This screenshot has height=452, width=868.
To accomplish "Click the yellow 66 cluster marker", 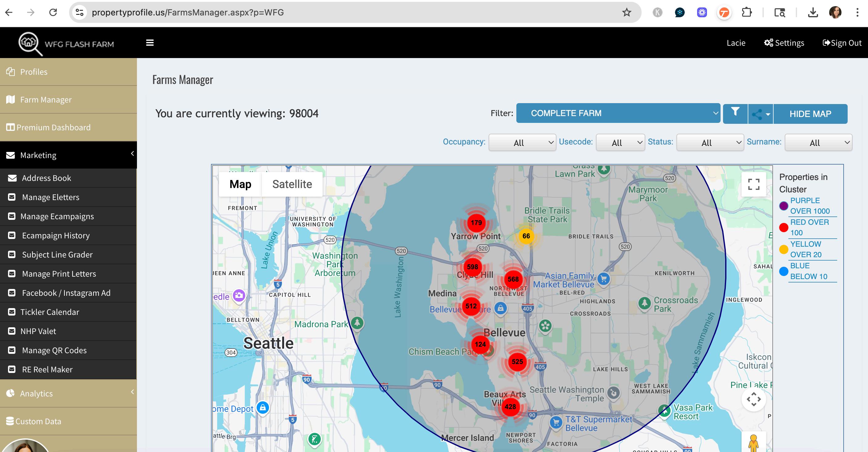I will pyautogui.click(x=526, y=236).
